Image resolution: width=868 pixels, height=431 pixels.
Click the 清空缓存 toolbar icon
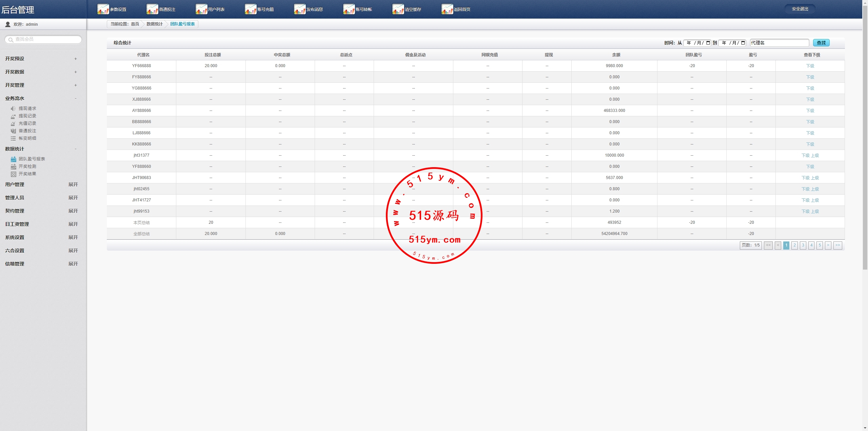(398, 9)
